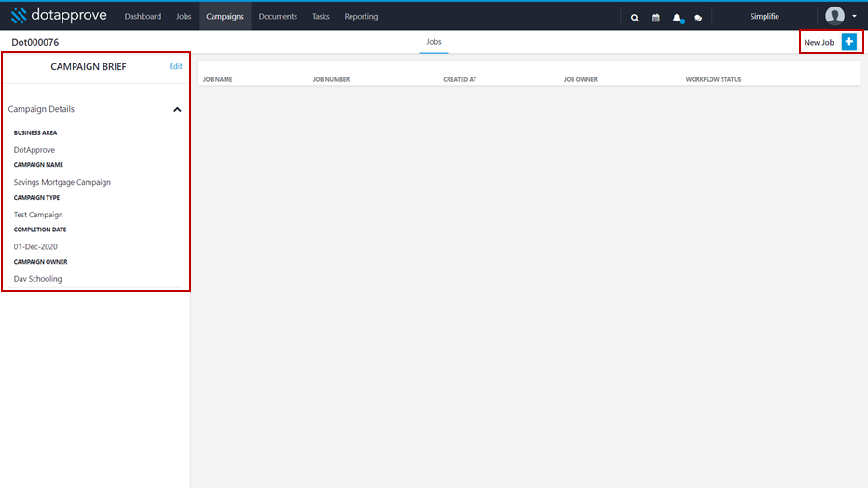The width and height of the screenshot is (868, 488).
Task: Open the Reporting menu
Action: (x=361, y=17)
